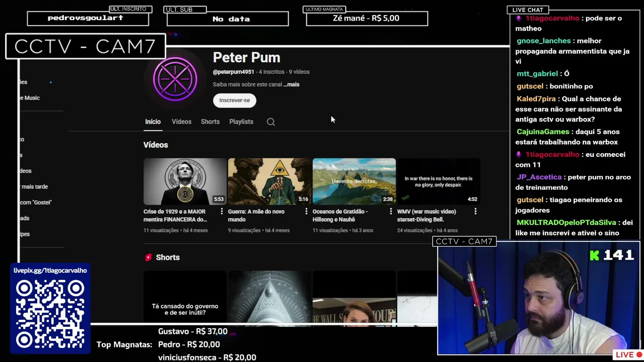This screenshot has width=644, height=362.
Task: Click the LIVE CHAT header label
Action: [x=528, y=10]
